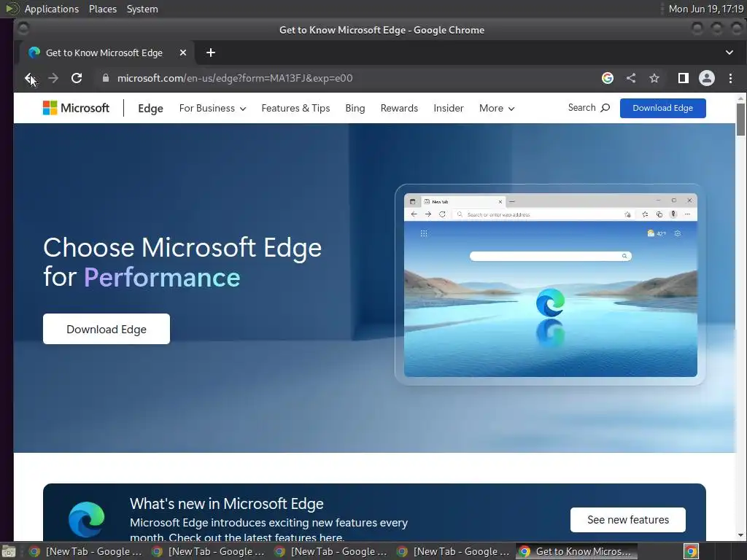Screen dimensions: 747x560
Task: Open Chrome's three-dot menu
Action: click(730, 78)
